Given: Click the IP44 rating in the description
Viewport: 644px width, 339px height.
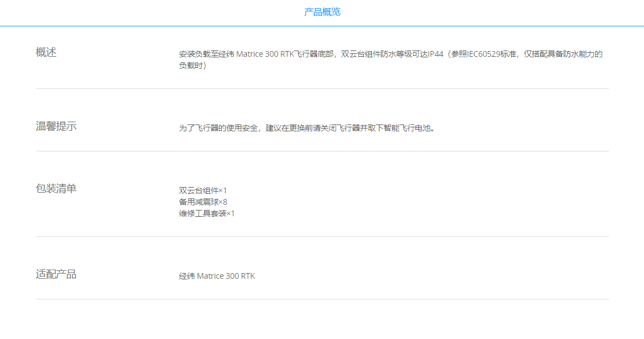Looking at the screenshot, I should pyautogui.click(x=435, y=54).
